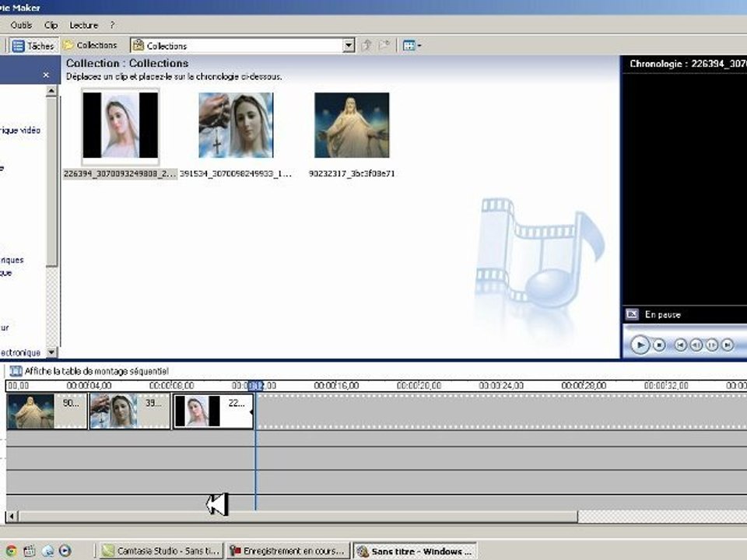Viewport: 747px width, 560px height.
Task: Click the 90232317_3bc3f08e71 file name label
Action: [352, 173]
